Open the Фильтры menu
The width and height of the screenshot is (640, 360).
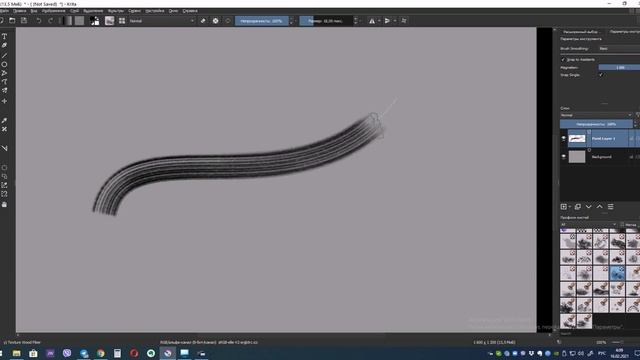[116, 11]
